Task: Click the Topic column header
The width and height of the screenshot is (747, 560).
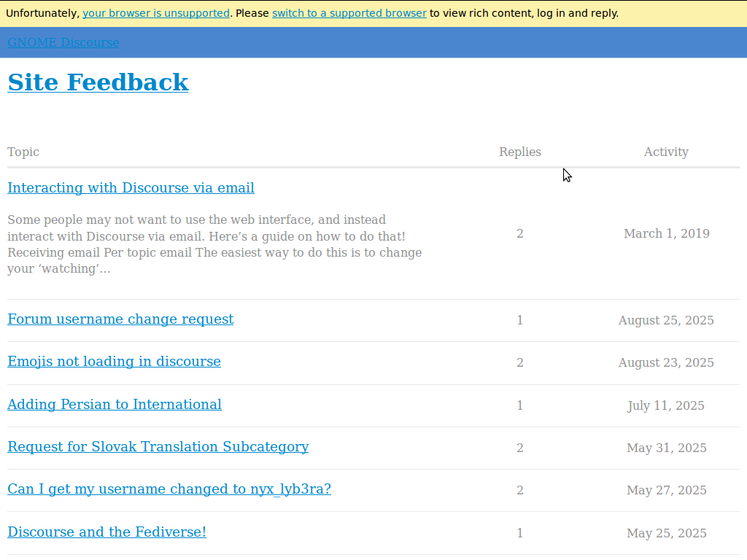Action: 23,152
